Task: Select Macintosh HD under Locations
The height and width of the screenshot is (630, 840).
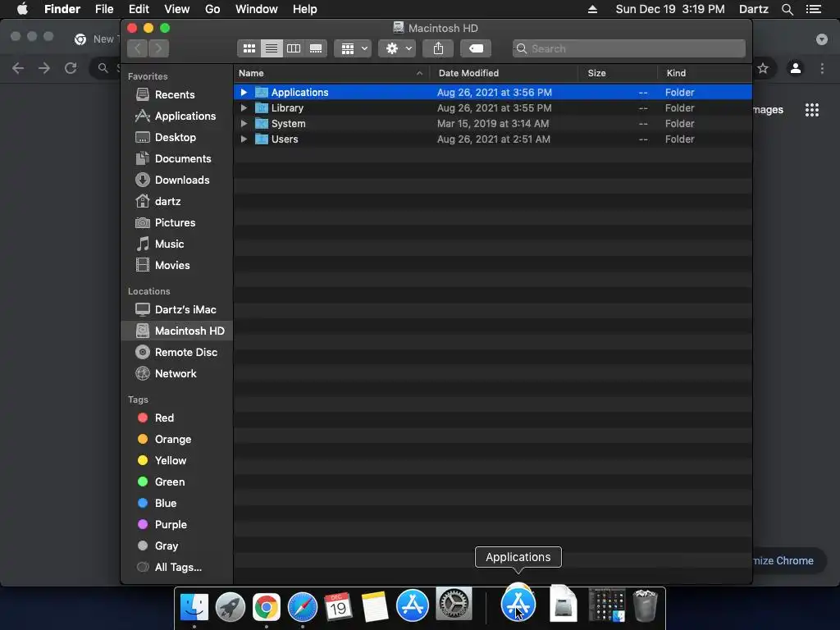Action: (177, 331)
